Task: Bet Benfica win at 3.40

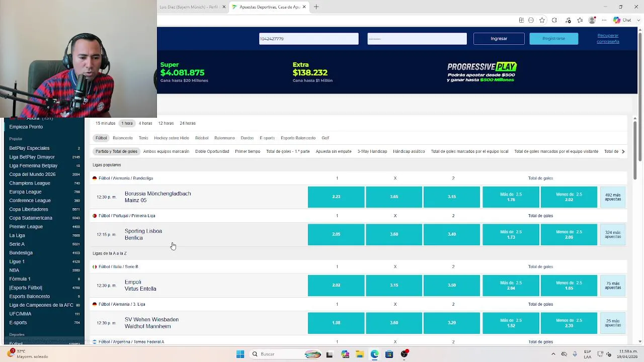Action: (x=452, y=234)
